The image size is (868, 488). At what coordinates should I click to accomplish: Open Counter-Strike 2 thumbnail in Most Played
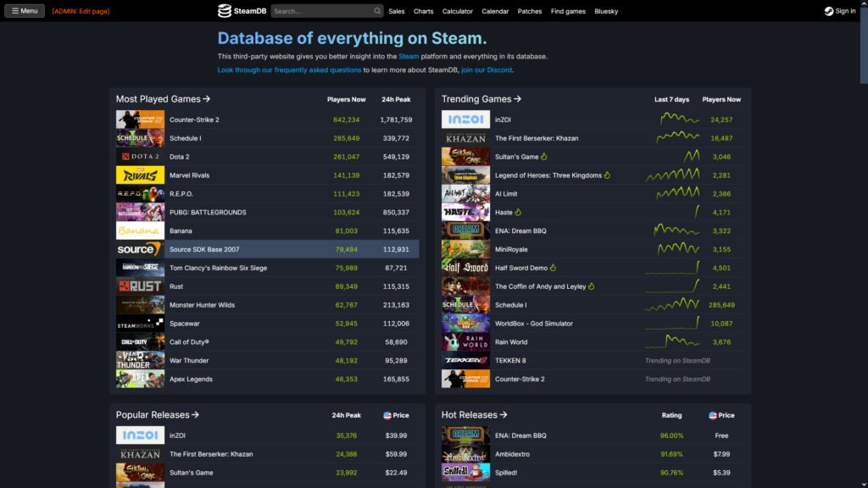coord(140,119)
